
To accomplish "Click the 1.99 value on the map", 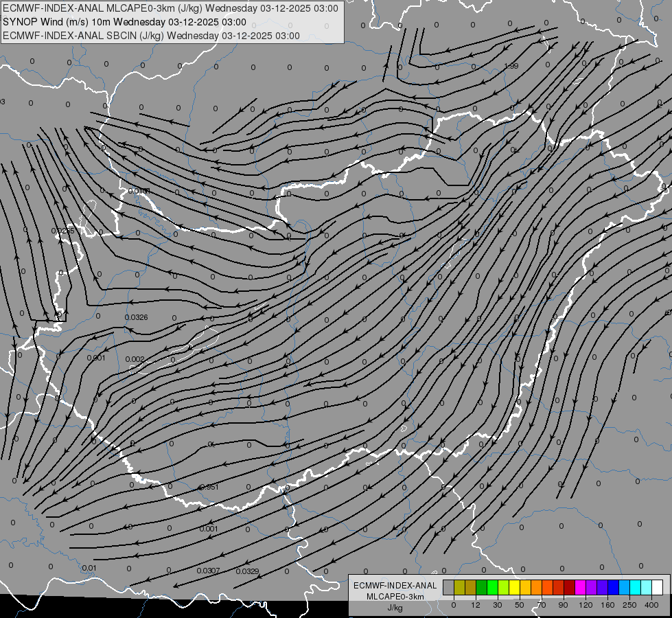I will point(511,66).
